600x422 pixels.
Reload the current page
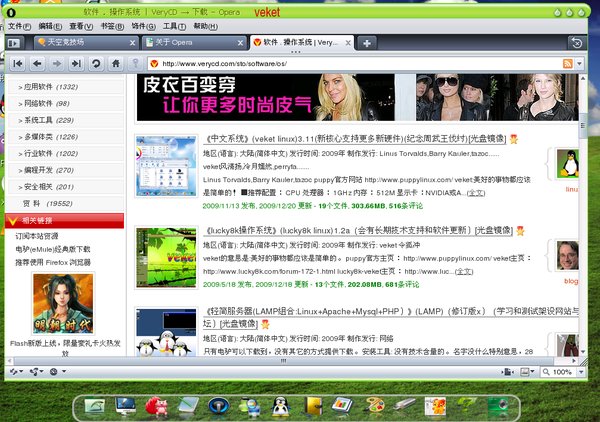(96, 64)
